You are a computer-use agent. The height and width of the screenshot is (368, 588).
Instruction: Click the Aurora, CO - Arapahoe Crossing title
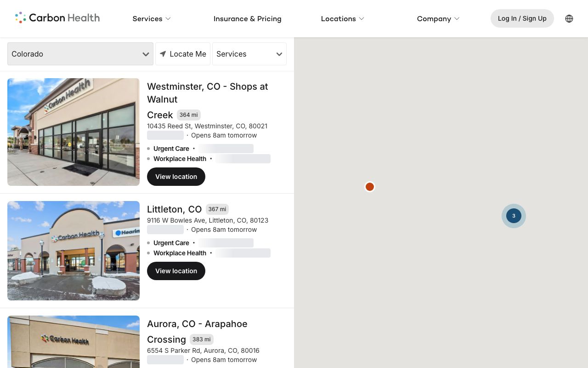[197, 332]
